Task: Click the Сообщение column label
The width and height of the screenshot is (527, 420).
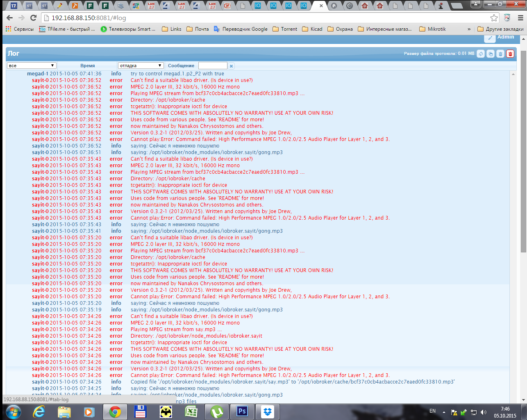Action: click(x=181, y=66)
